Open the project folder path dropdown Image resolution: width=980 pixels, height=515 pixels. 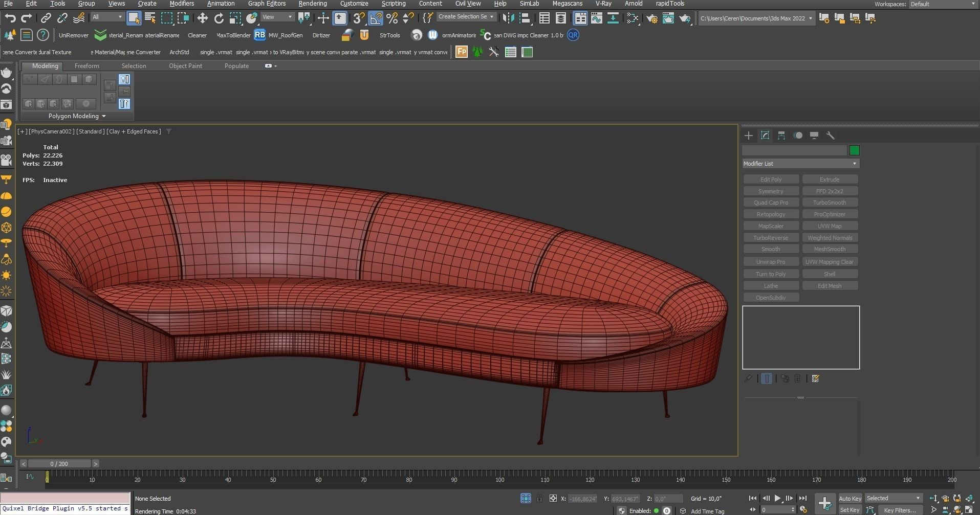coord(756,18)
